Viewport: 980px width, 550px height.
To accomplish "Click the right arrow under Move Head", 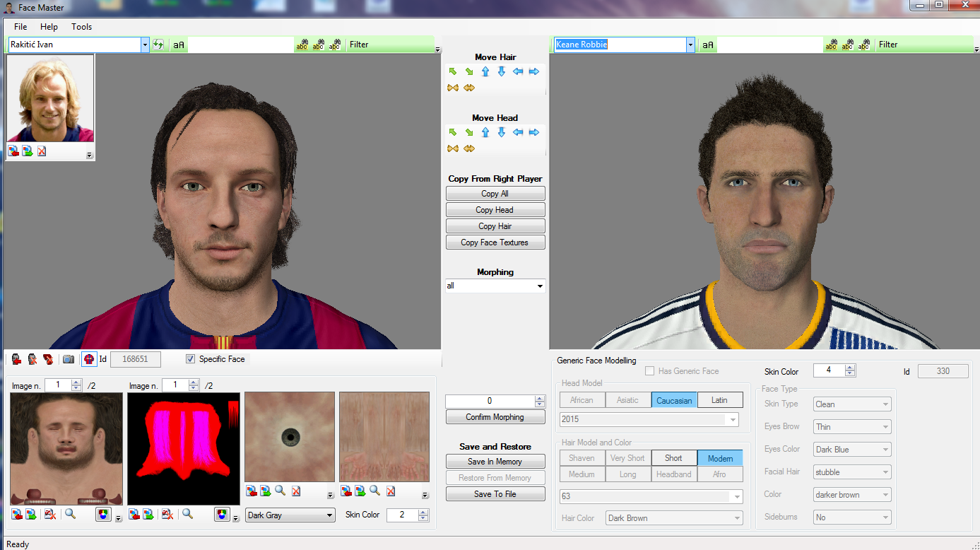I will pyautogui.click(x=534, y=132).
